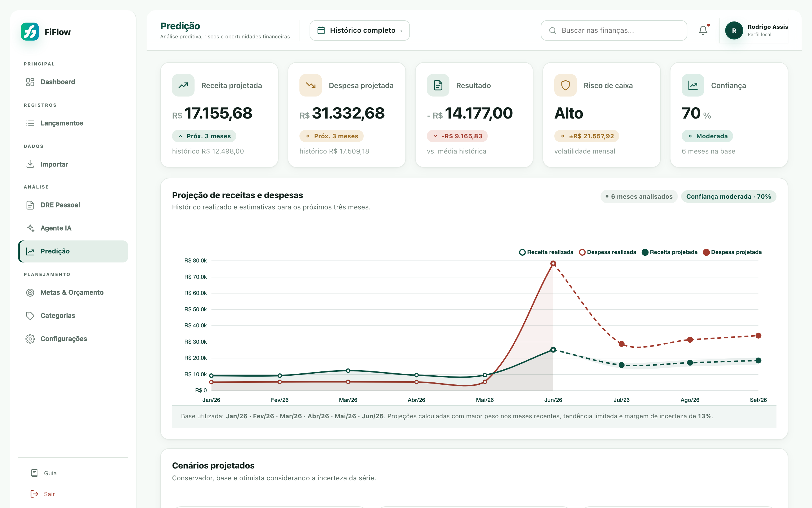Click the Receita projetada trend-up icon

pyautogui.click(x=183, y=85)
